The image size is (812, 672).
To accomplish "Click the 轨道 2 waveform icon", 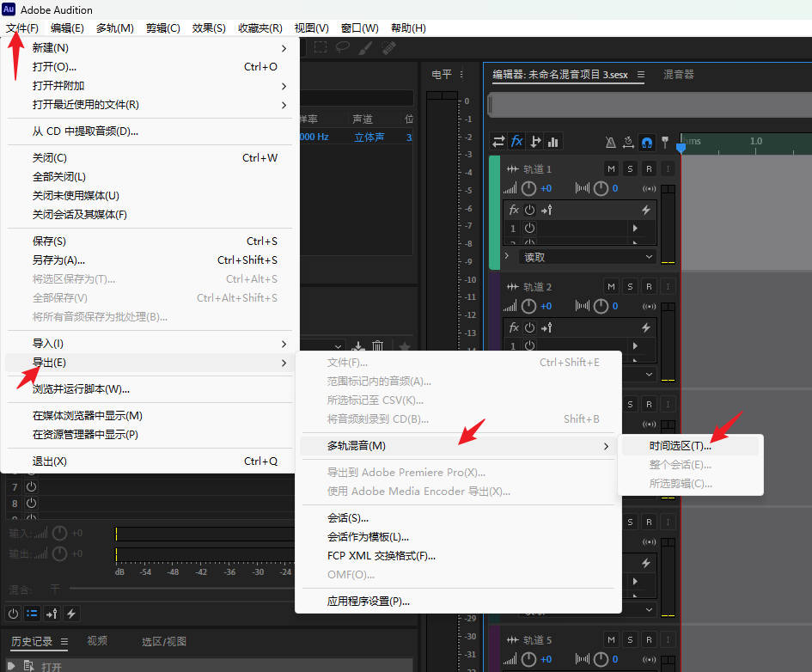I will click(x=512, y=287).
